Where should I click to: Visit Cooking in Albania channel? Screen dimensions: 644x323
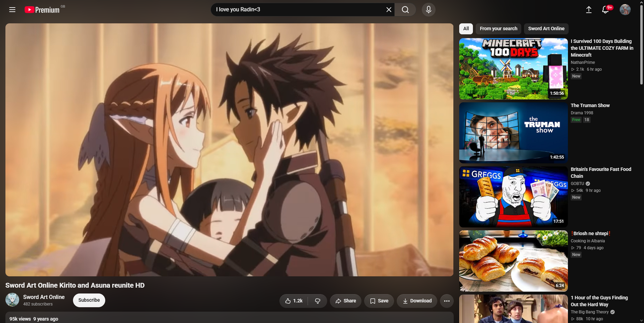(x=588, y=241)
